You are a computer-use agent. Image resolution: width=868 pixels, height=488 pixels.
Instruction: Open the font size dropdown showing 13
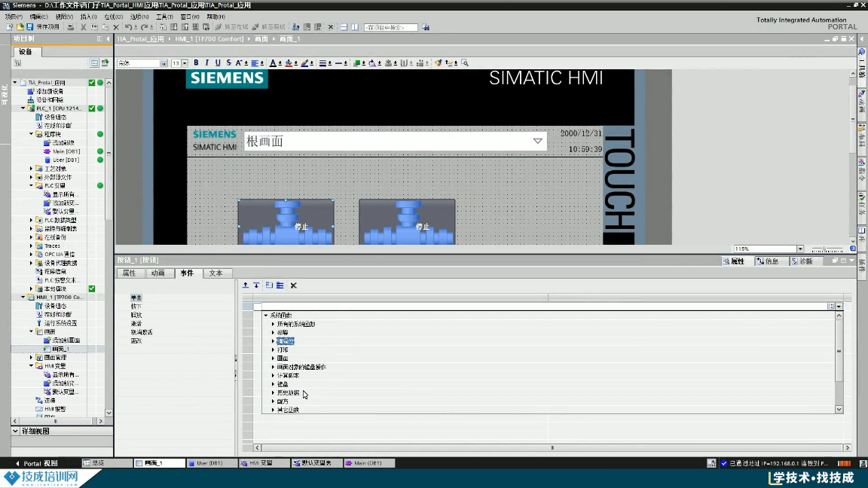tap(185, 63)
